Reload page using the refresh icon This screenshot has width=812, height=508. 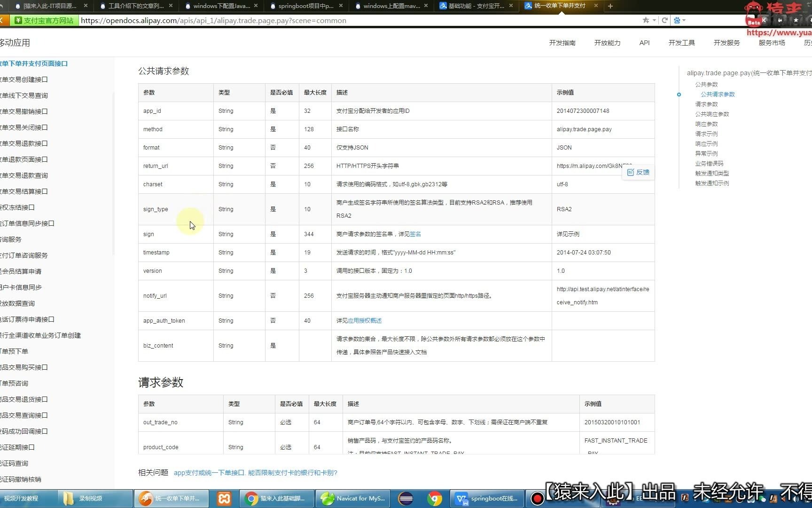[x=664, y=20]
